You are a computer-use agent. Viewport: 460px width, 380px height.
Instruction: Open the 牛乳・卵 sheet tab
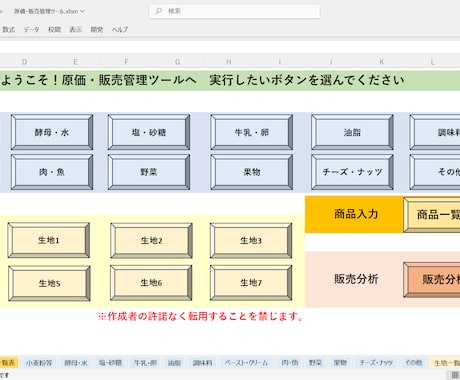point(145,363)
